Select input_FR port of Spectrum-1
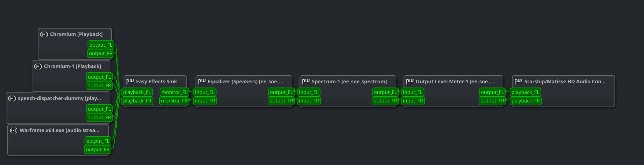The image size is (644, 165). 309,101
